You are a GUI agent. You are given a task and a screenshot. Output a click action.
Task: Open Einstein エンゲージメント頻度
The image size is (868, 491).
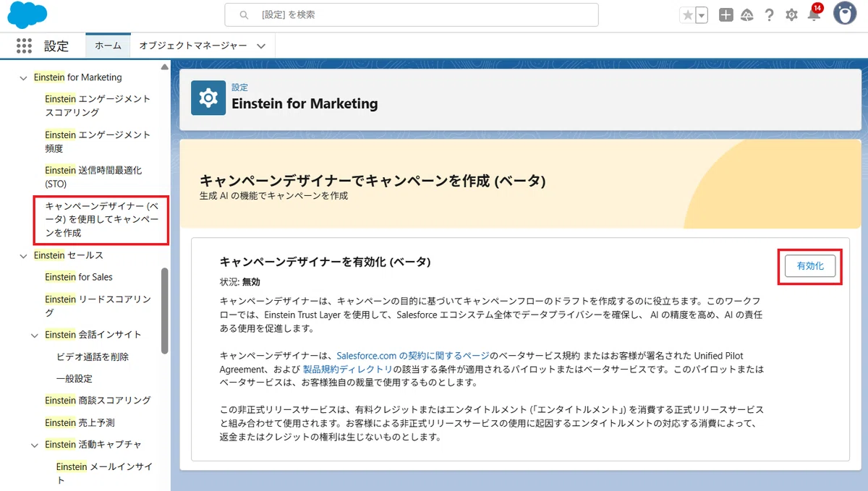coord(98,142)
